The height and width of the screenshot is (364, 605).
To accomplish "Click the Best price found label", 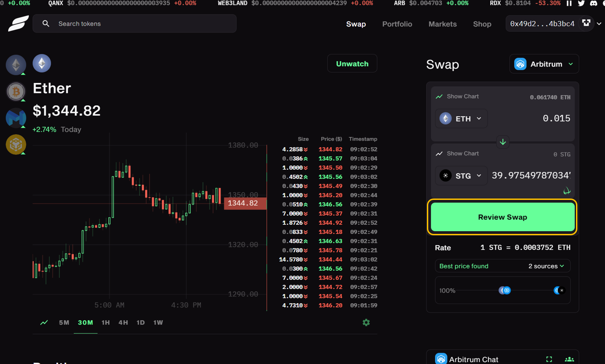I will click(x=464, y=266).
